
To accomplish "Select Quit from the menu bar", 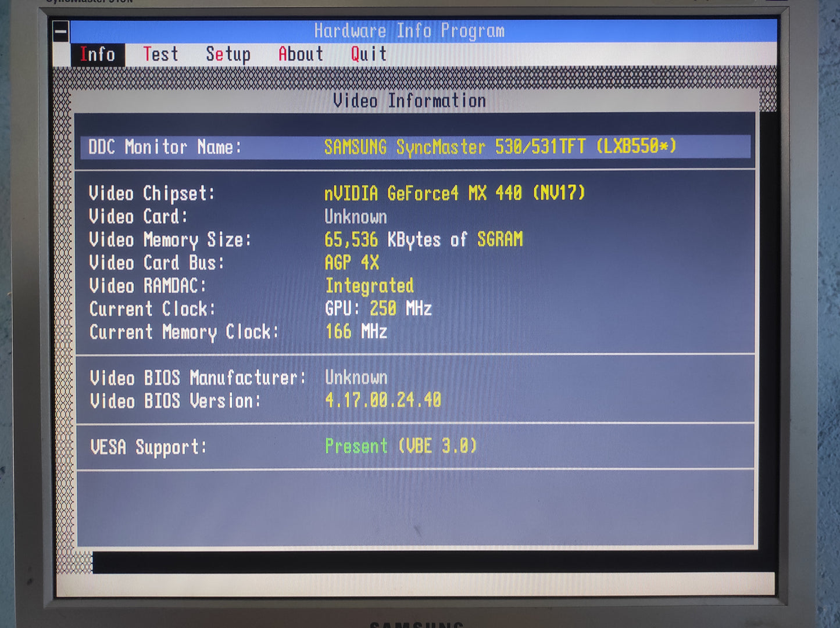I will 369,55.
